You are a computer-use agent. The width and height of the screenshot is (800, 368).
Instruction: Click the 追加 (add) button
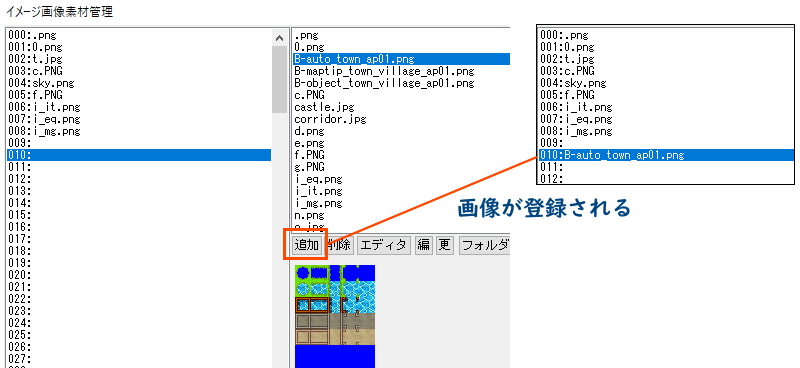point(306,246)
